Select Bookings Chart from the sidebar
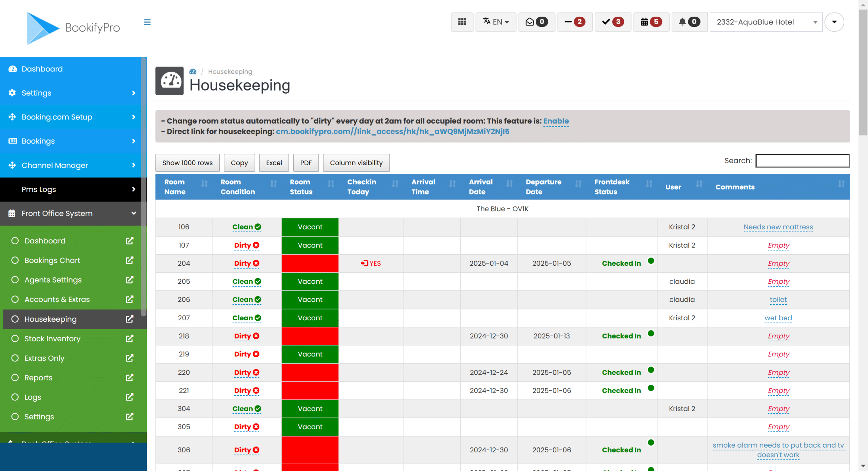The height and width of the screenshot is (471, 868). point(53,260)
